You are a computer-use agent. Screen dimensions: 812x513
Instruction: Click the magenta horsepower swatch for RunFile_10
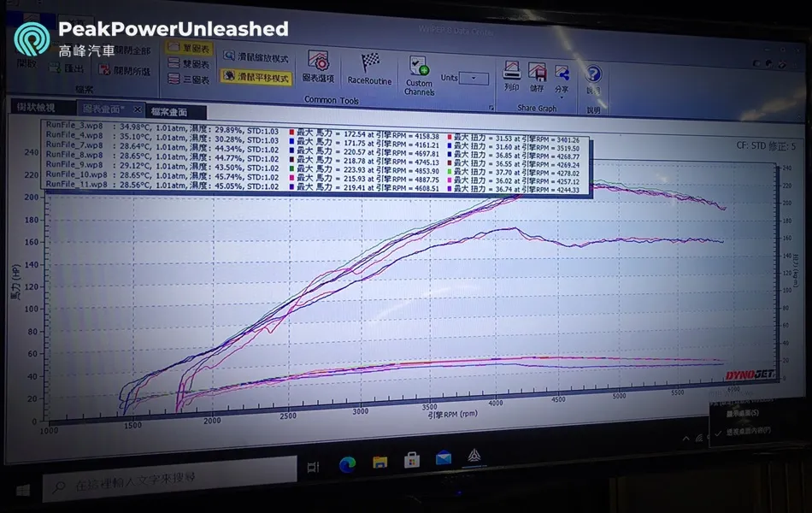click(x=291, y=177)
